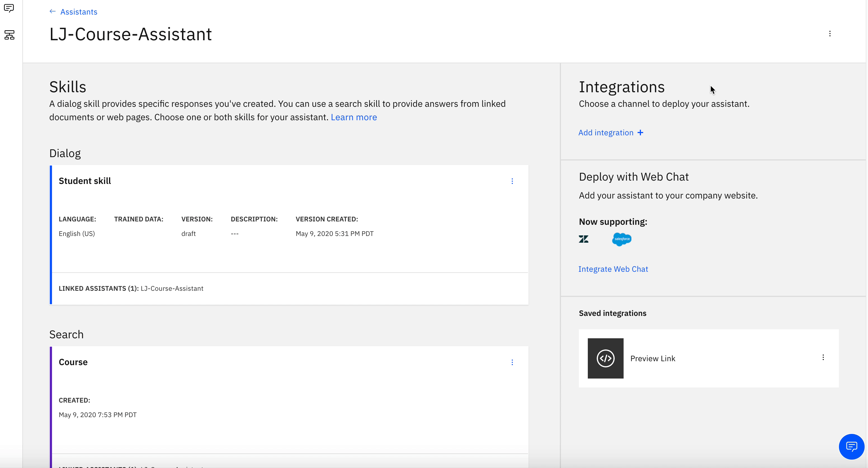Click the Student skill title
This screenshot has height=468, width=868.
[x=84, y=181]
